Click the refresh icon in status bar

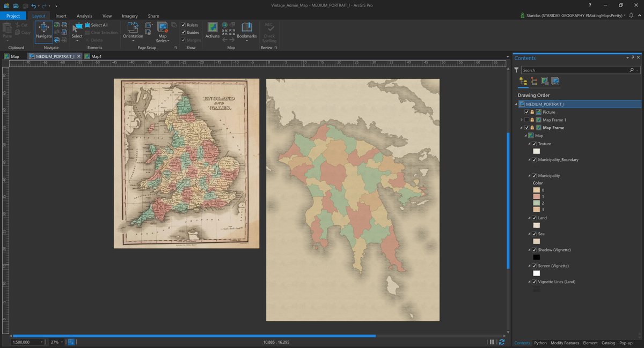502,342
